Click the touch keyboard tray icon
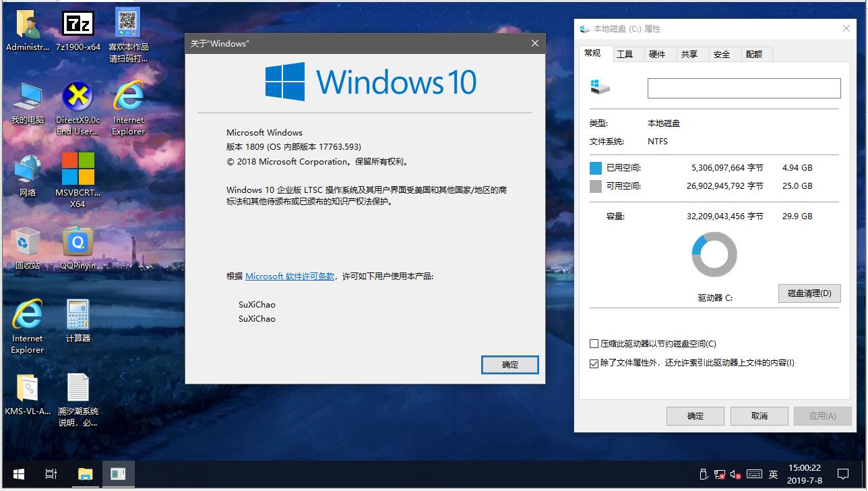This screenshot has height=491, width=868. [x=754, y=474]
